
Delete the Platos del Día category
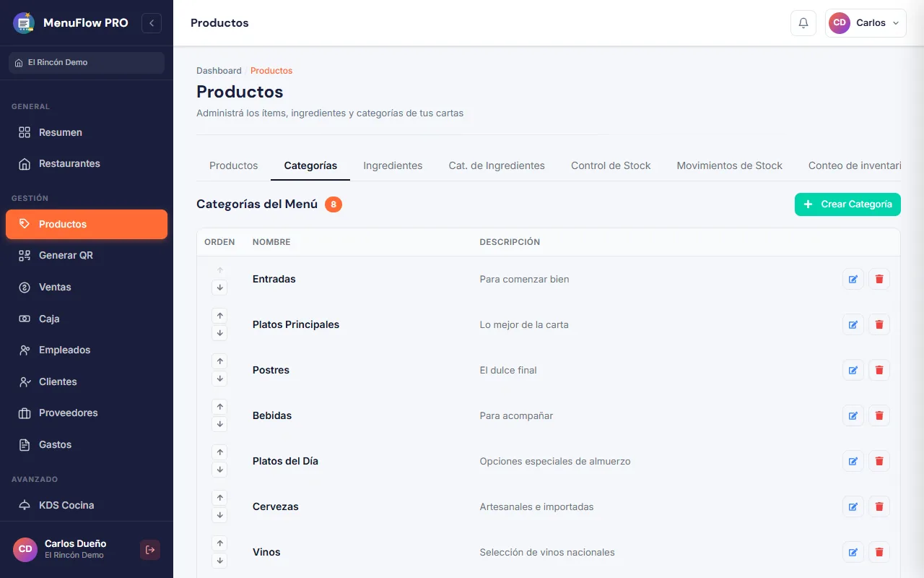[x=879, y=461]
